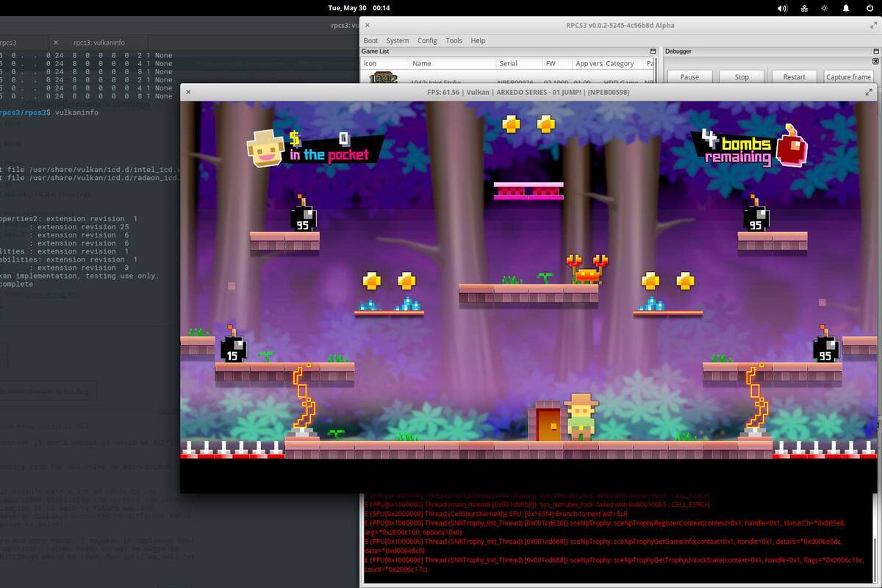Click the 'in the pocket' score label

[x=328, y=155]
